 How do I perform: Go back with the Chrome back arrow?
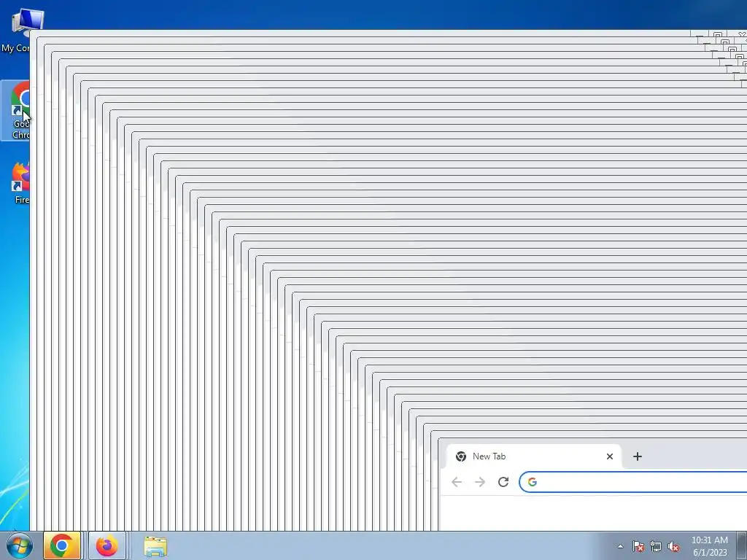(x=457, y=482)
